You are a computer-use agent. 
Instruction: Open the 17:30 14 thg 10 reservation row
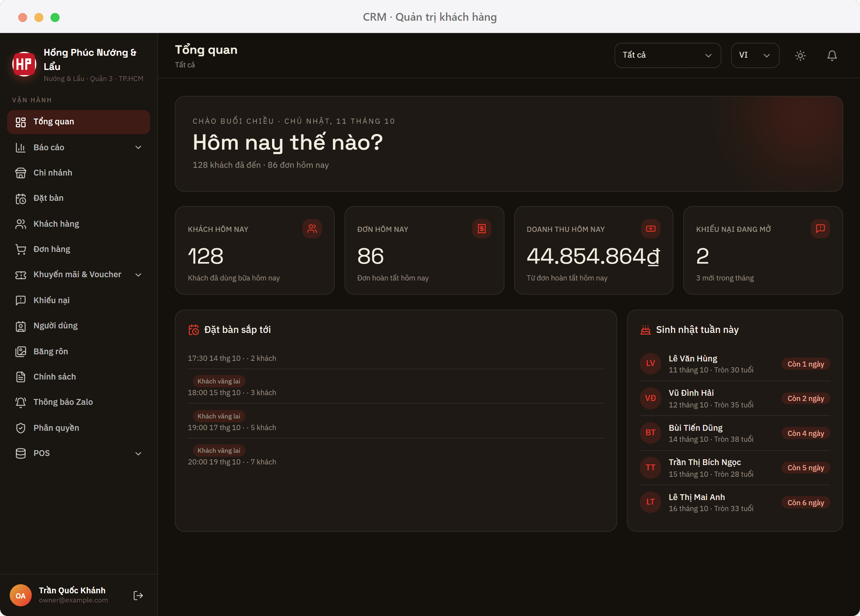(x=396, y=358)
